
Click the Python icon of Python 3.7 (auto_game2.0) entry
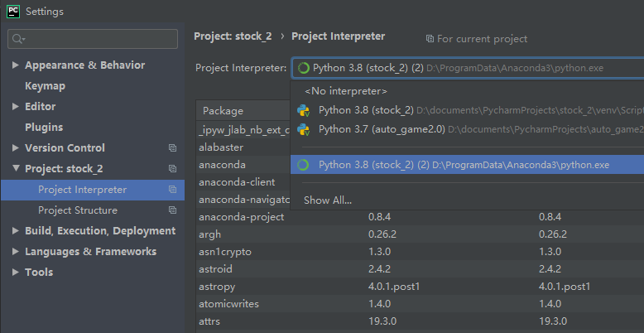coord(304,129)
